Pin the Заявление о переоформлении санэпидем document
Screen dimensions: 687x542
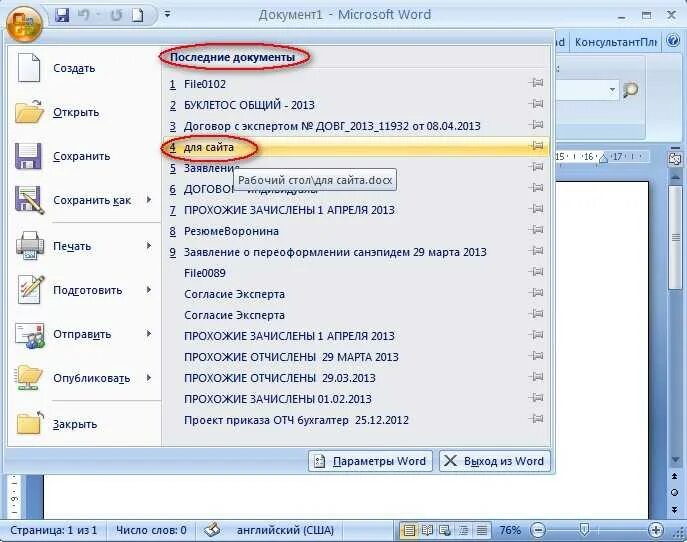coord(536,250)
